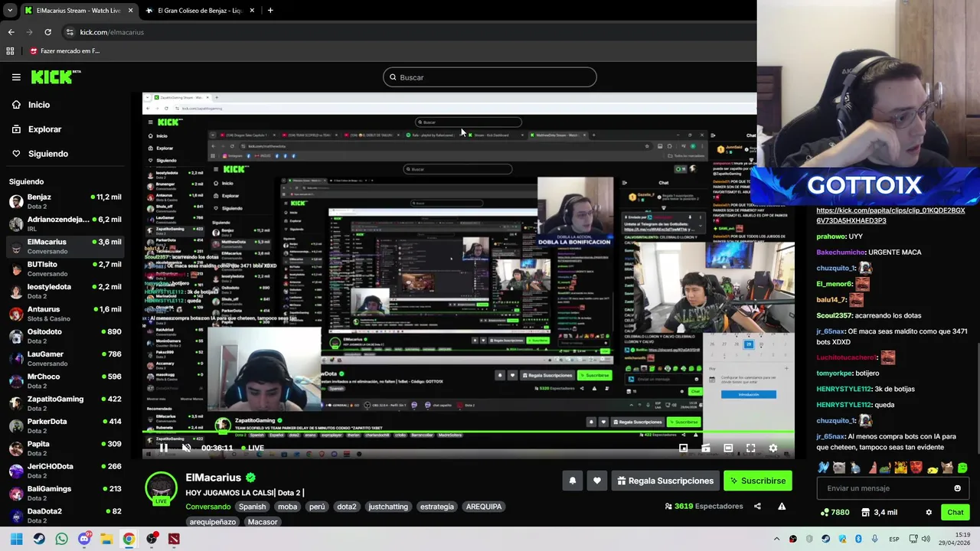The image size is (980, 551).
Task: Open channel points 7880 indicator
Action: coord(834,512)
